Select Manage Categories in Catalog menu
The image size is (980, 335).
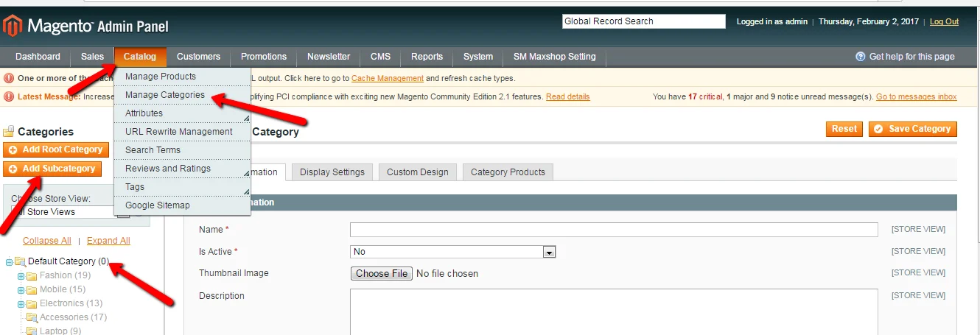click(182, 95)
